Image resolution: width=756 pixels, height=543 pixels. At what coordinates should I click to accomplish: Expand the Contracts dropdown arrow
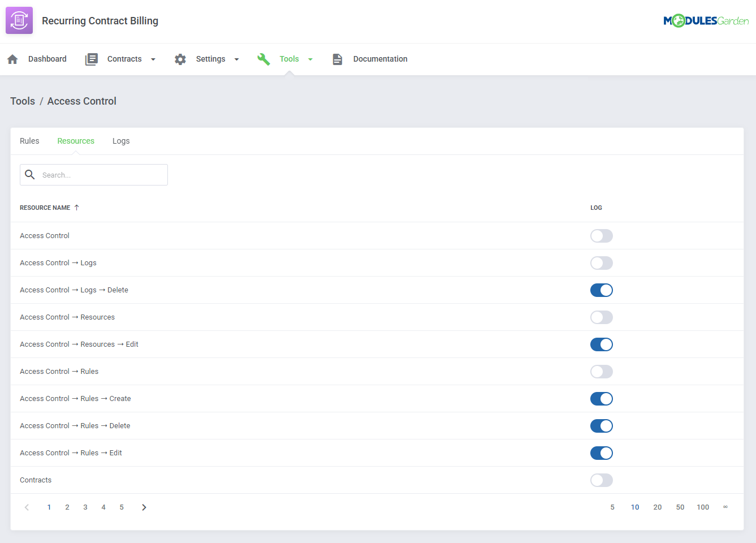point(153,59)
